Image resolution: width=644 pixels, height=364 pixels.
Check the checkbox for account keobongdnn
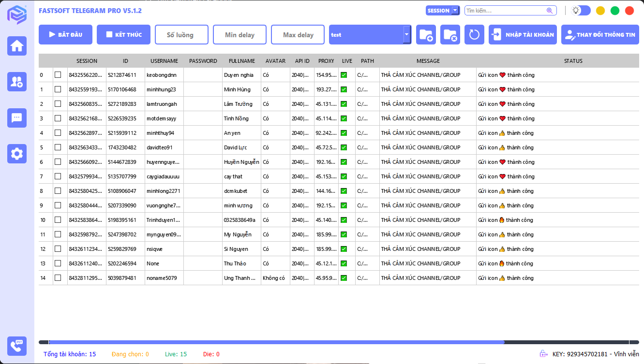59,74
